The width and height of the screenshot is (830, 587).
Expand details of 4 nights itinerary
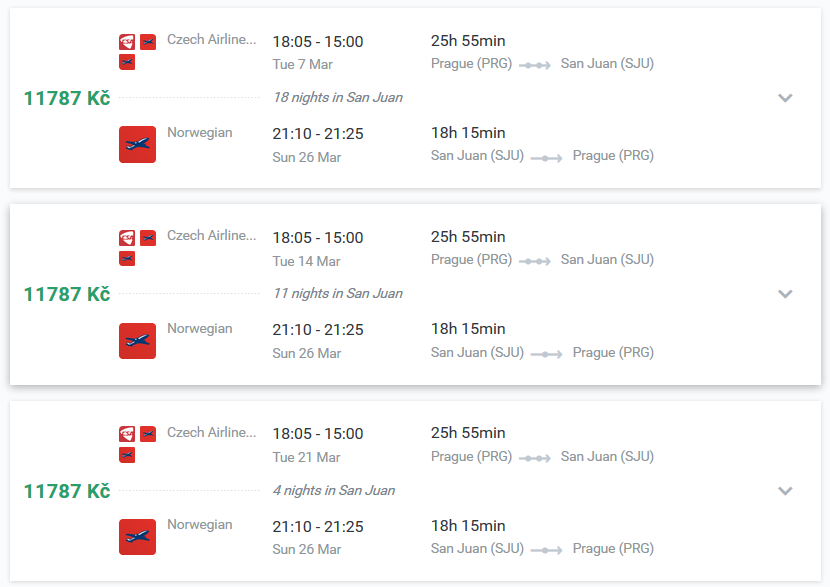tap(785, 491)
